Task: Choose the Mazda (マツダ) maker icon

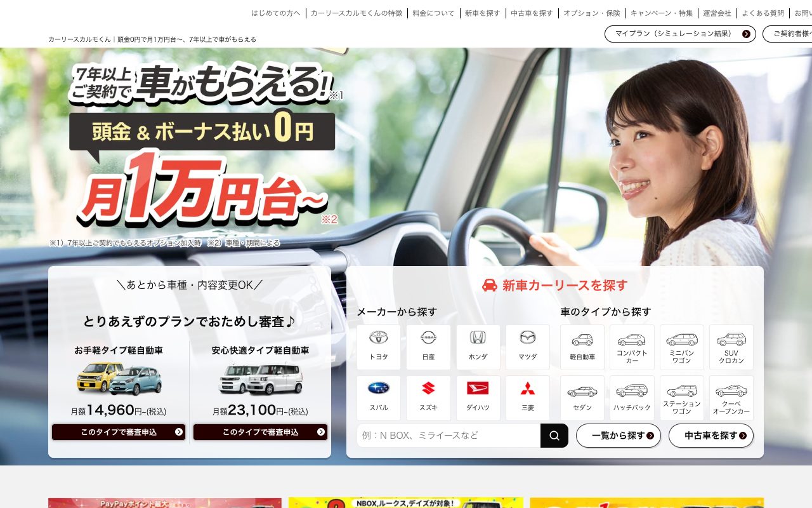Action: tap(528, 347)
